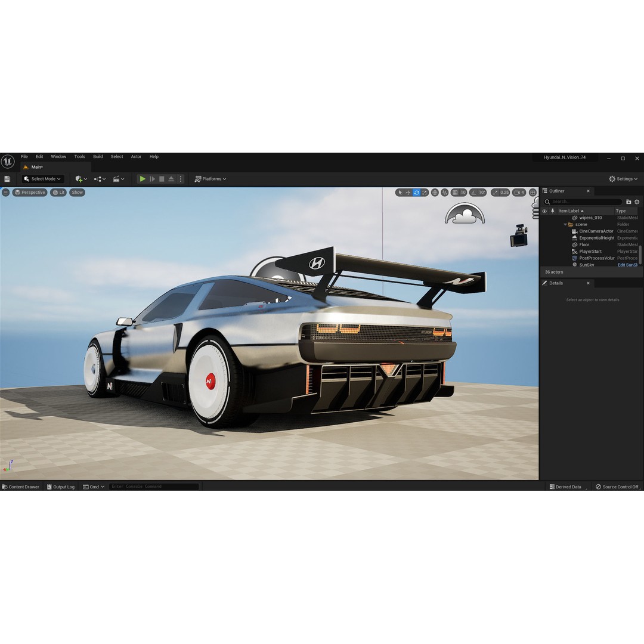Toggle rotation snapping angle icon
Image resolution: width=644 pixels, height=644 pixels.
[x=473, y=192]
